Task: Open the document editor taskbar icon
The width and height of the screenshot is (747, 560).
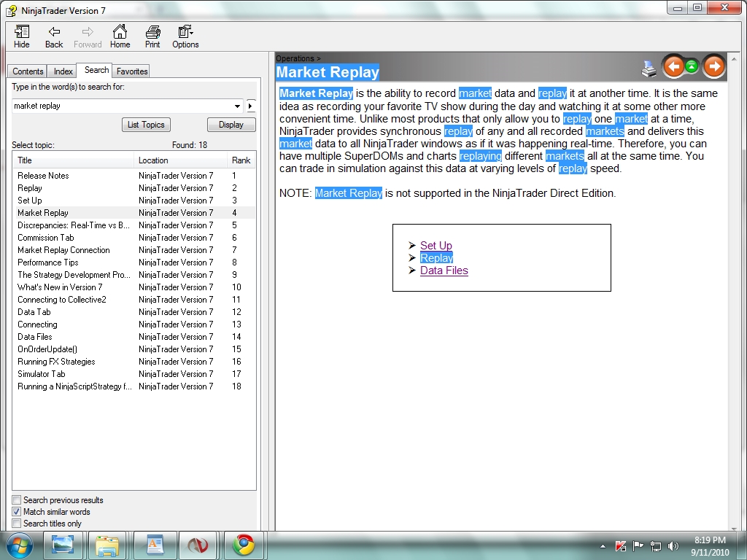Action: (x=155, y=545)
